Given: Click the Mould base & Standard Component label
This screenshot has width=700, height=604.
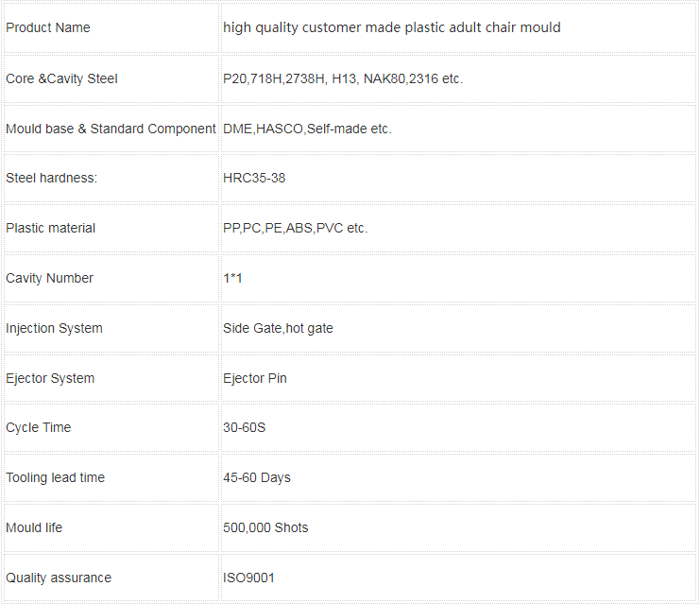Looking at the screenshot, I should click(111, 129).
